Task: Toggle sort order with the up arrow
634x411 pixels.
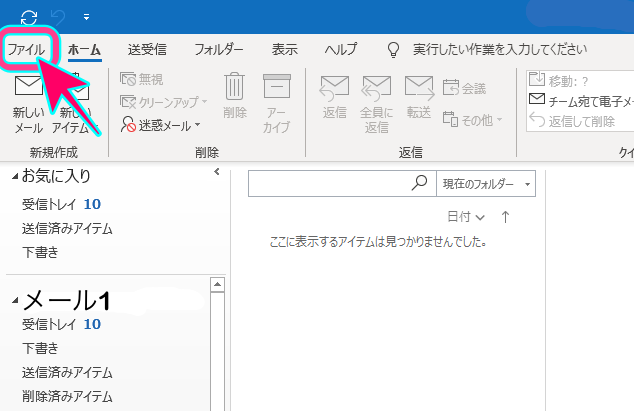Action: tap(505, 217)
